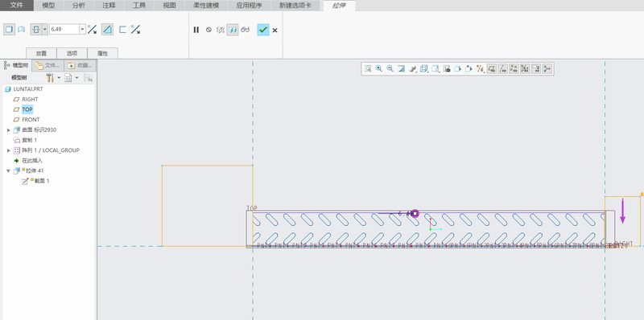644x320 pixels.
Task: Expand 阵列 1 / LOCAL_GROUP node
Action: pos(9,150)
